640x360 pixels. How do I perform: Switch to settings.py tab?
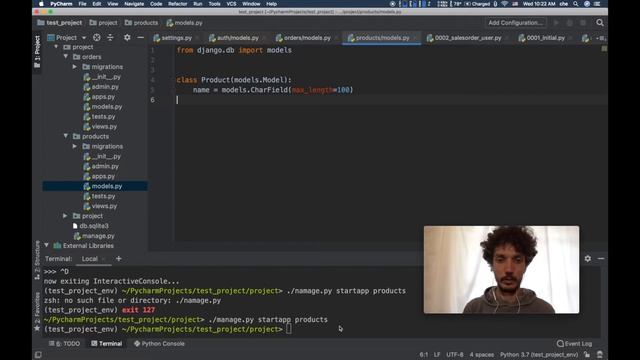[x=176, y=38]
